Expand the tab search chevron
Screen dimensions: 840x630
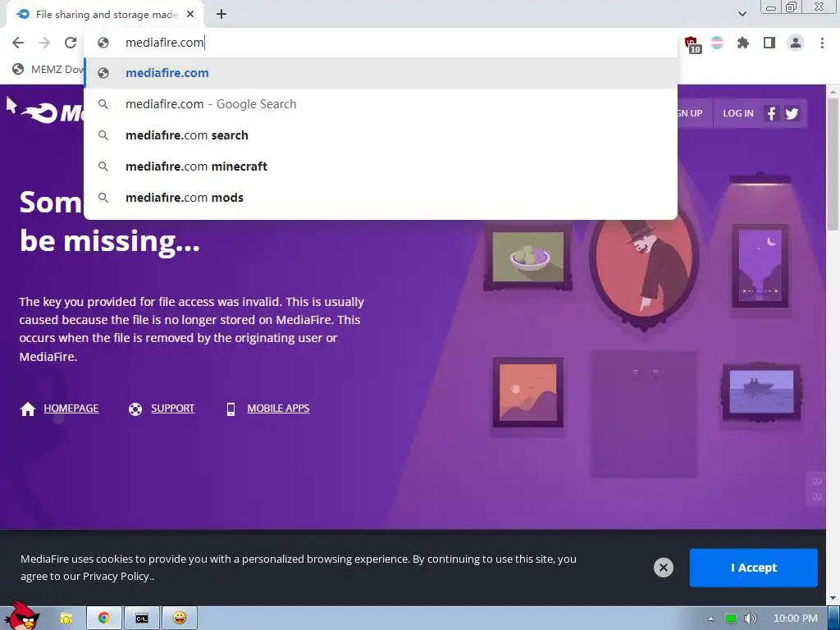tap(742, 14)
